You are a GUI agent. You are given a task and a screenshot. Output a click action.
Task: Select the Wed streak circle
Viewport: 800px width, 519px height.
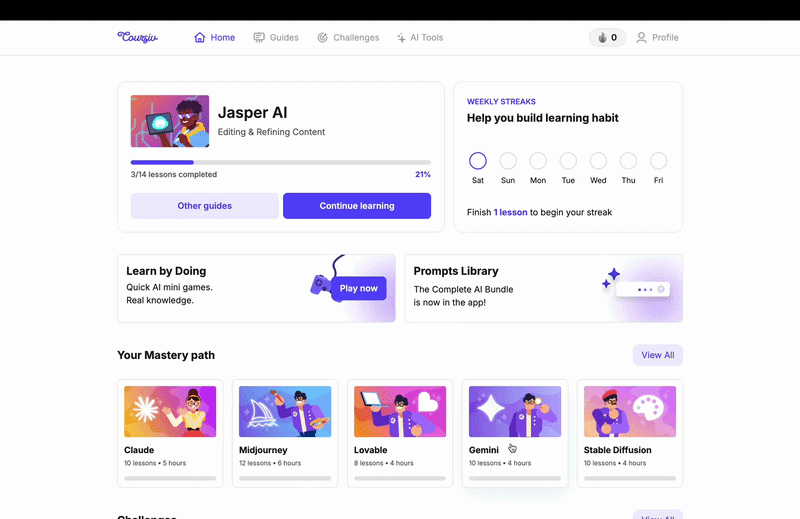coord(598,161)
